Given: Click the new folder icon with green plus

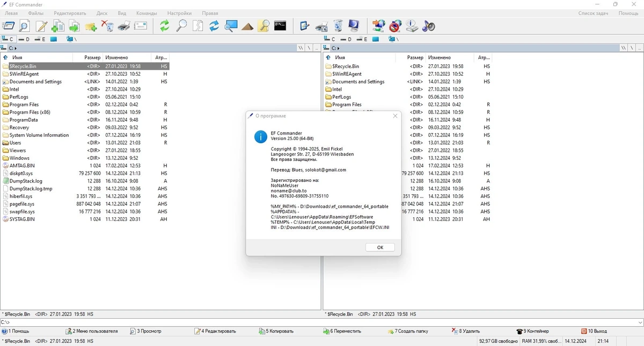Looking at the screenshot, I should coord(91,26).
